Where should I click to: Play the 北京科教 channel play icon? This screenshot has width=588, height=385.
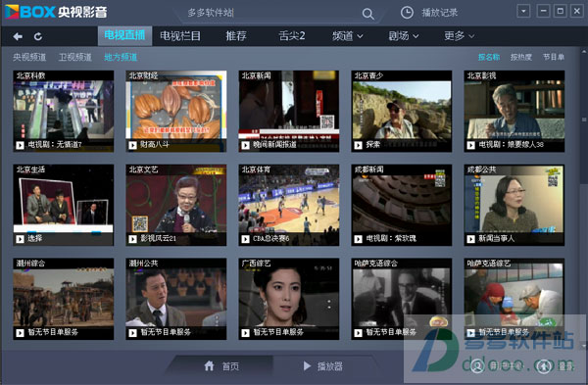pos(20,145)
